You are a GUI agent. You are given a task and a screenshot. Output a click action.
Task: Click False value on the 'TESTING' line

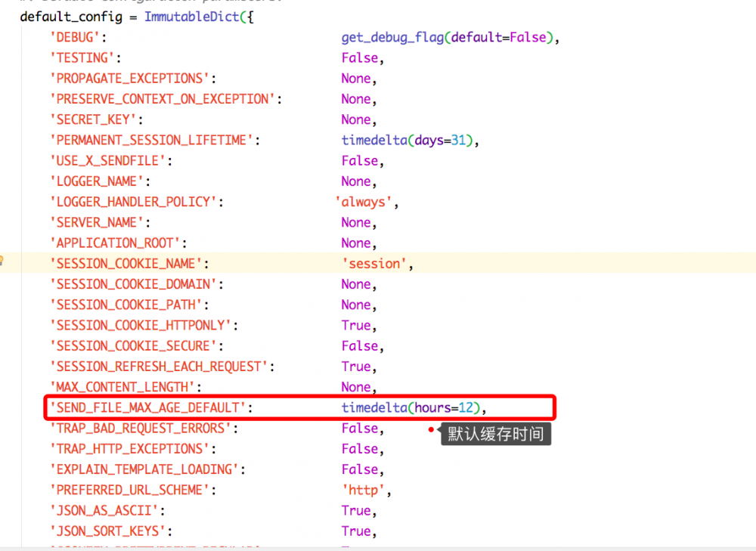pyautogui.click(x=360, y=58)
